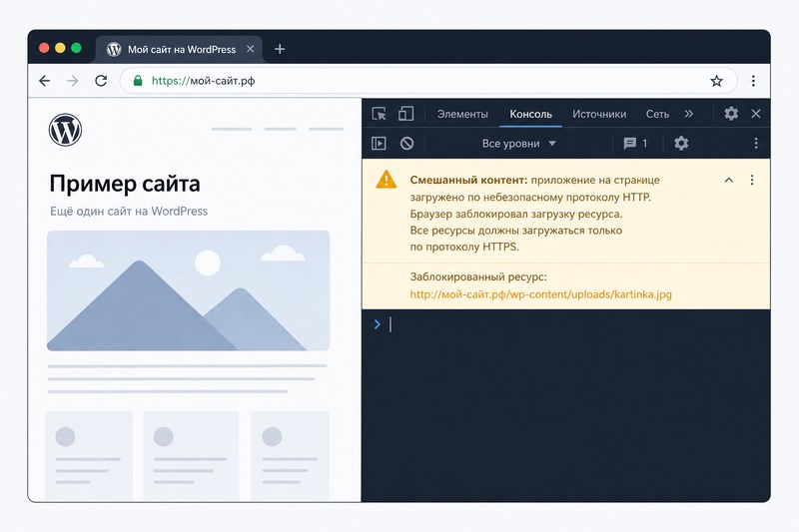
Task: Go back with the browser back arrow
Action: pyautogui.click(x=45, y=81)
